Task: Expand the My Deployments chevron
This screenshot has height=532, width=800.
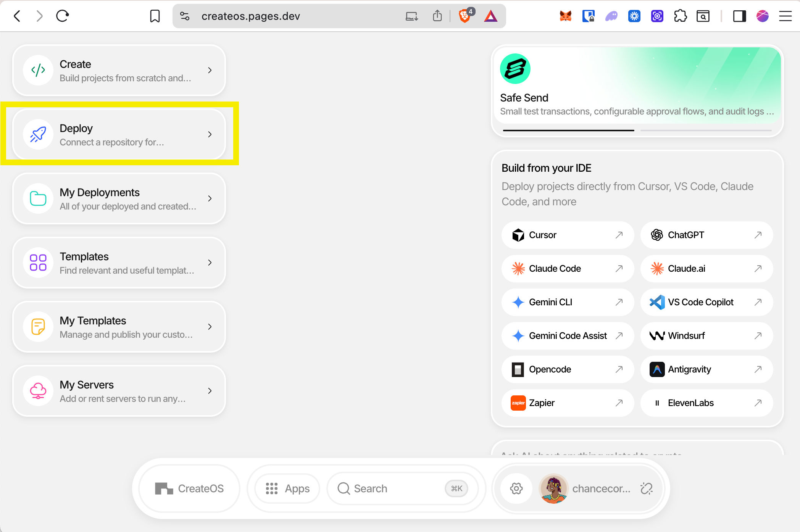Action: [210, 198]
